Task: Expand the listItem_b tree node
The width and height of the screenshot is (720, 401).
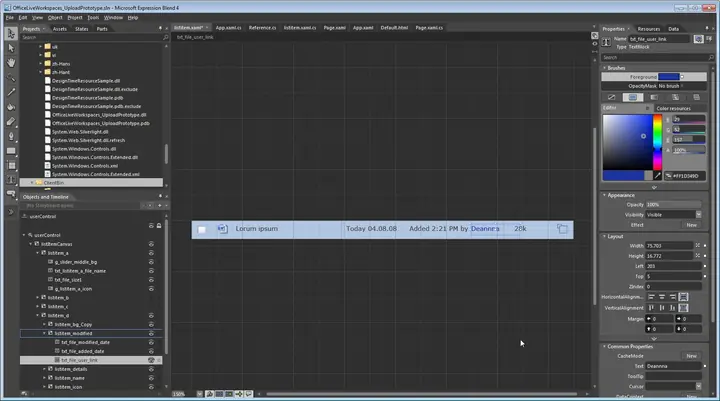Action: [38, 298]
